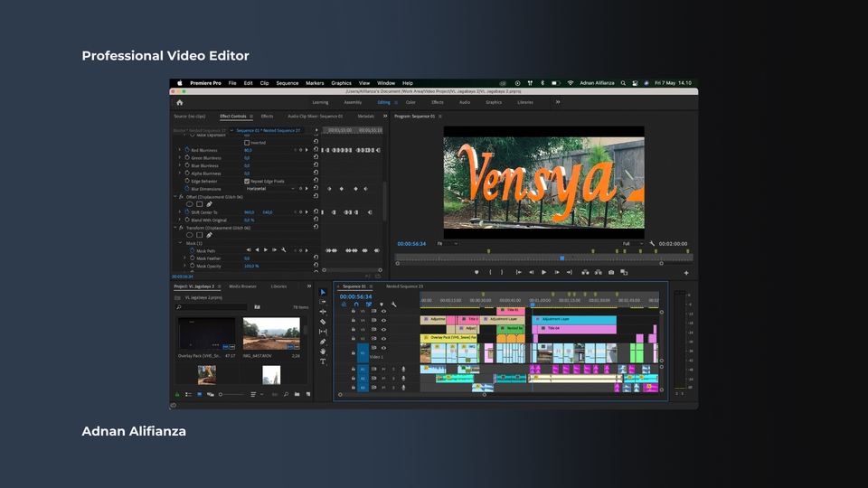Screen dimensions: 868x488
Task: Select the Razor tool in the tools panel
Action: pos(323,322)
